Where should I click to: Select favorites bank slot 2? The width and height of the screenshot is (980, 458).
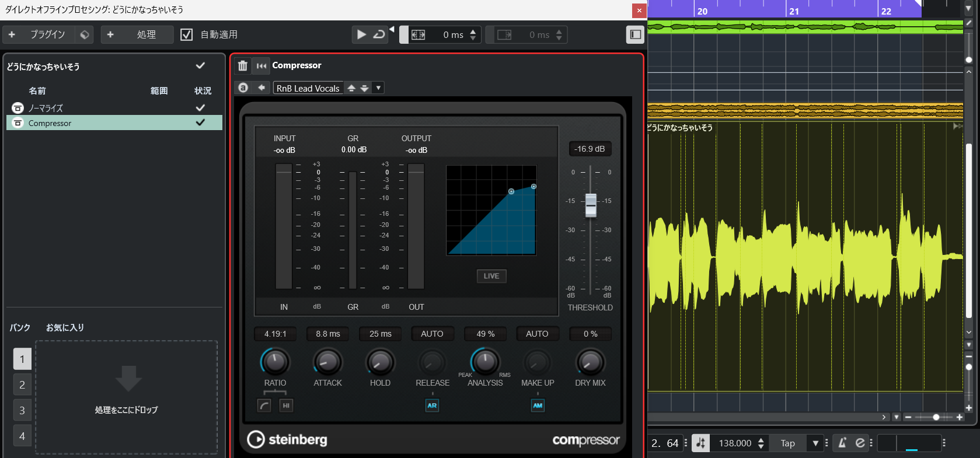pyautogui.click(x=22, y=384)
